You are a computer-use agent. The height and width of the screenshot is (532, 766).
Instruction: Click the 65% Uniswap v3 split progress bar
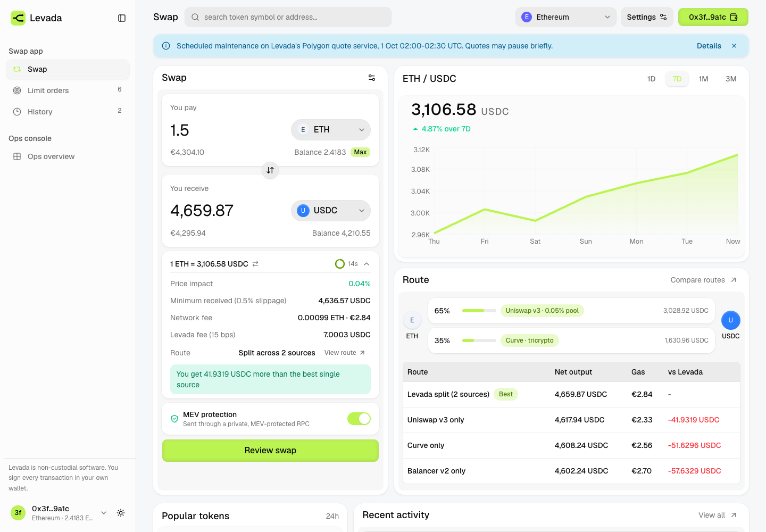click(x=479, y=311)
